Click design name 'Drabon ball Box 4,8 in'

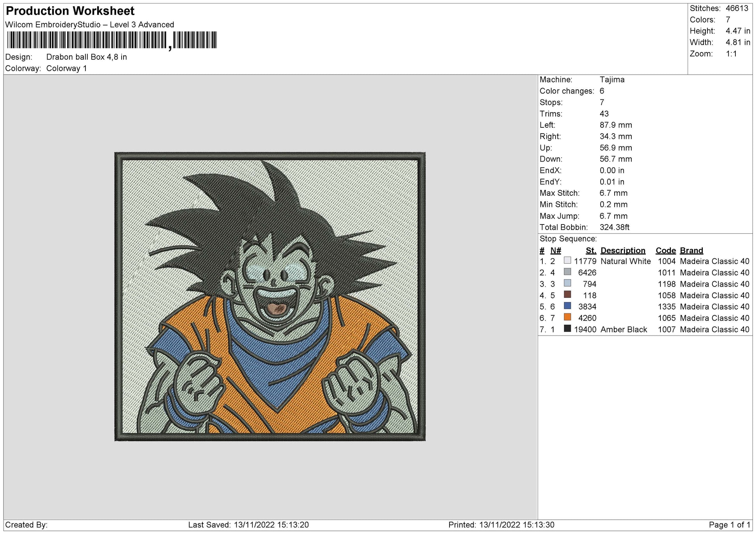click(x=87, y=57)
